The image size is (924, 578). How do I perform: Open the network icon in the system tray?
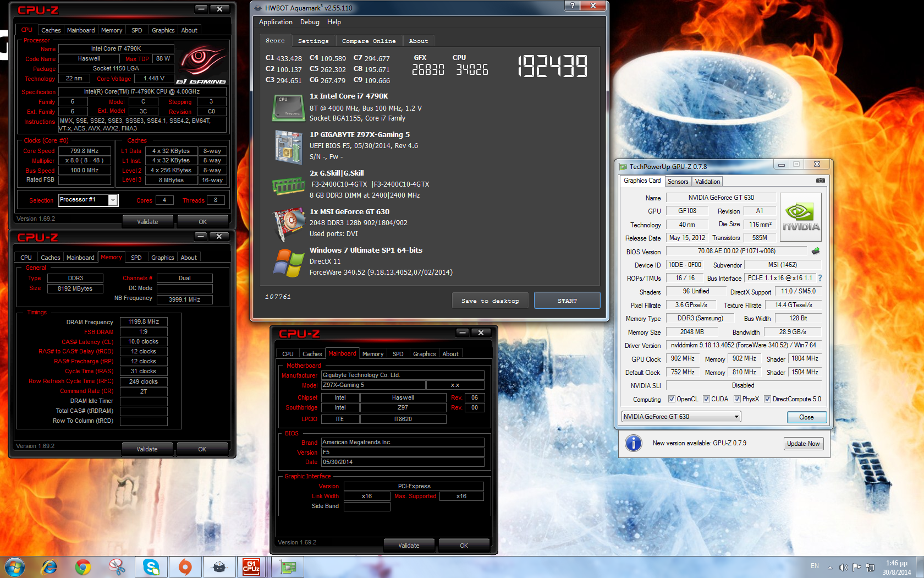(x=870, y=567)
